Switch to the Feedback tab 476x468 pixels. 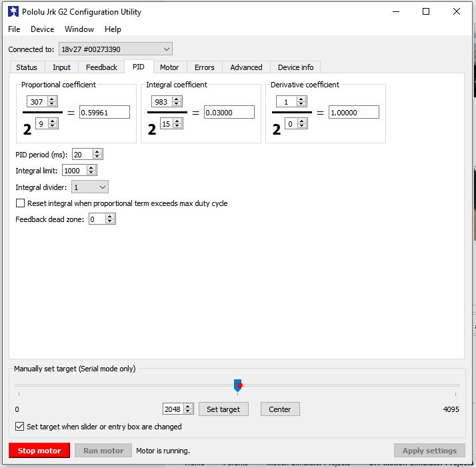[101, 67]
